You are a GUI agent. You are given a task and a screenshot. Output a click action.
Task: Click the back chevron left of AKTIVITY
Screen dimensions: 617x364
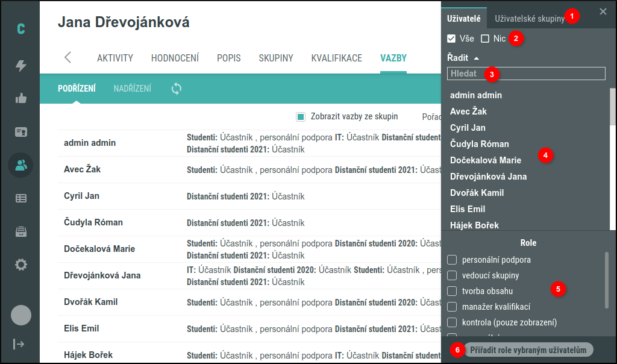click(x=67, y=58)
